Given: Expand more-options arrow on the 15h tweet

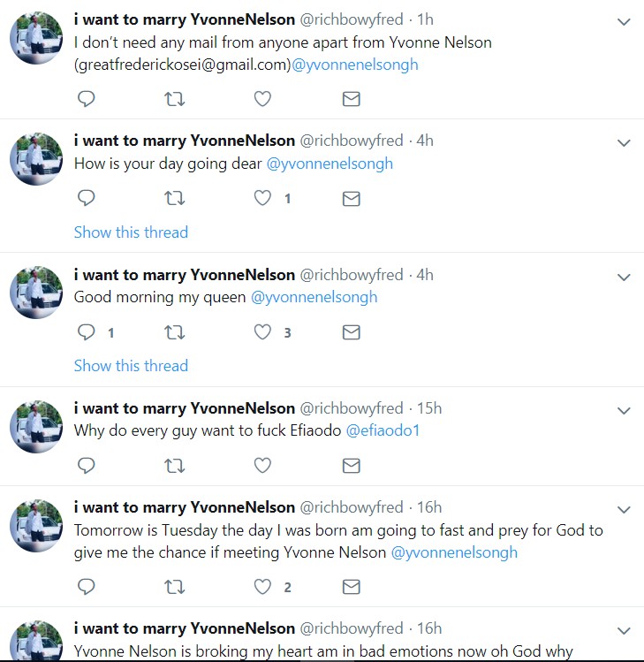Looking at the screenshot, I should coord(624,411).
